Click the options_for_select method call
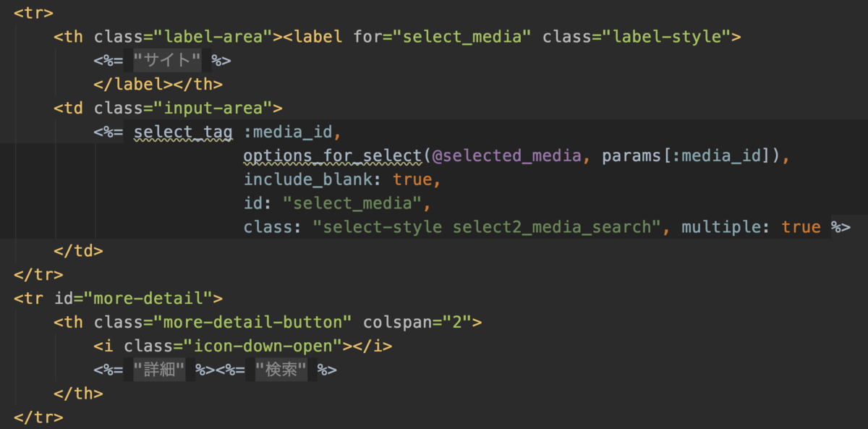Screen dimensions: 868x429 332,155
